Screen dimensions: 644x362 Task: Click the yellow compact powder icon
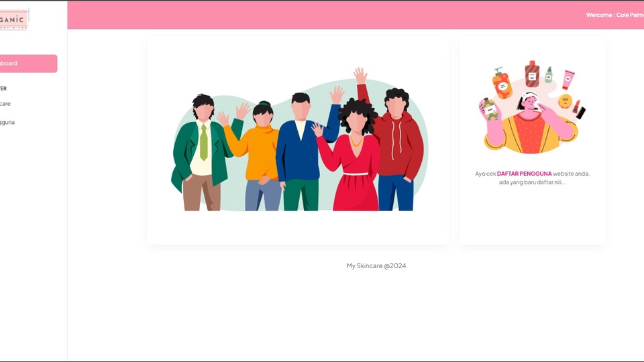565,101
